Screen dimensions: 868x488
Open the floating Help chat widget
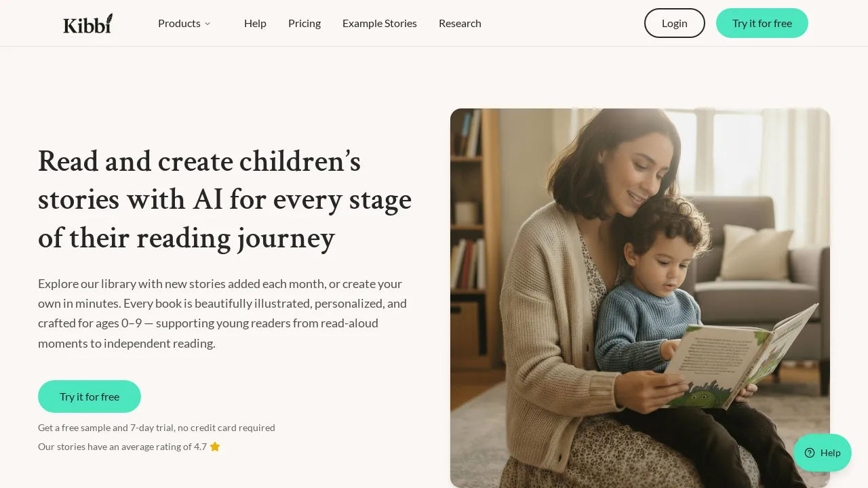[823, 453]
